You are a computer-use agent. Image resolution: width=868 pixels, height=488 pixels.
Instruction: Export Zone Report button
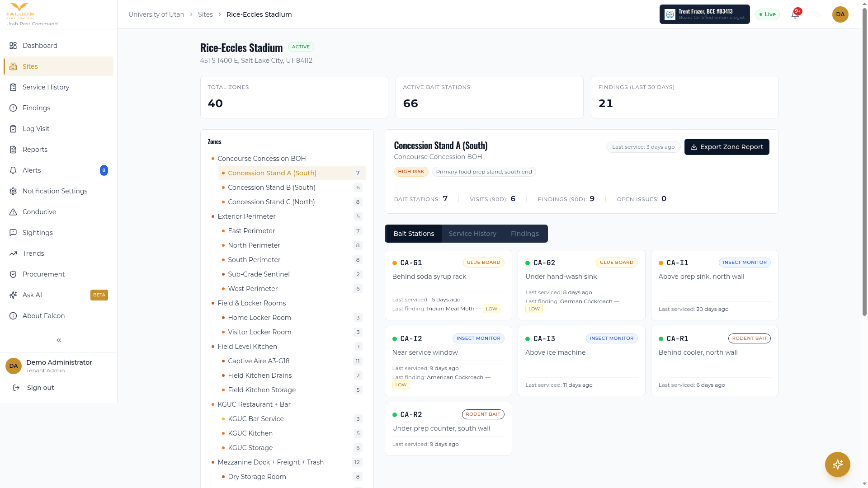pyautogui.click(x=727, y=147)
